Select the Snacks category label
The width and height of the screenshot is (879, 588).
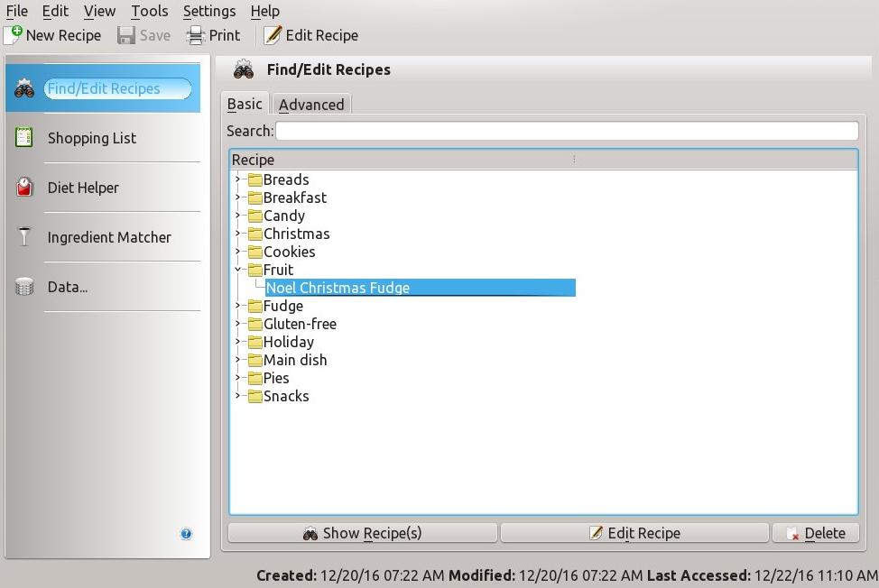(286, 396)
